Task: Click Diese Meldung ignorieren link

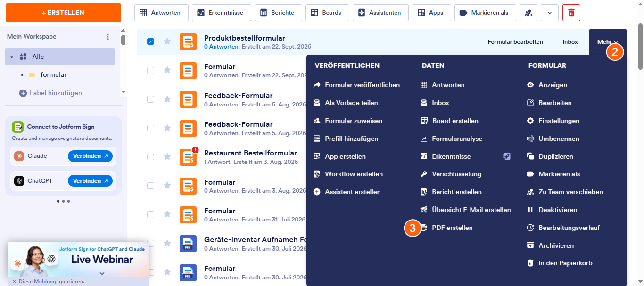Action: click(x=49, y=281)
